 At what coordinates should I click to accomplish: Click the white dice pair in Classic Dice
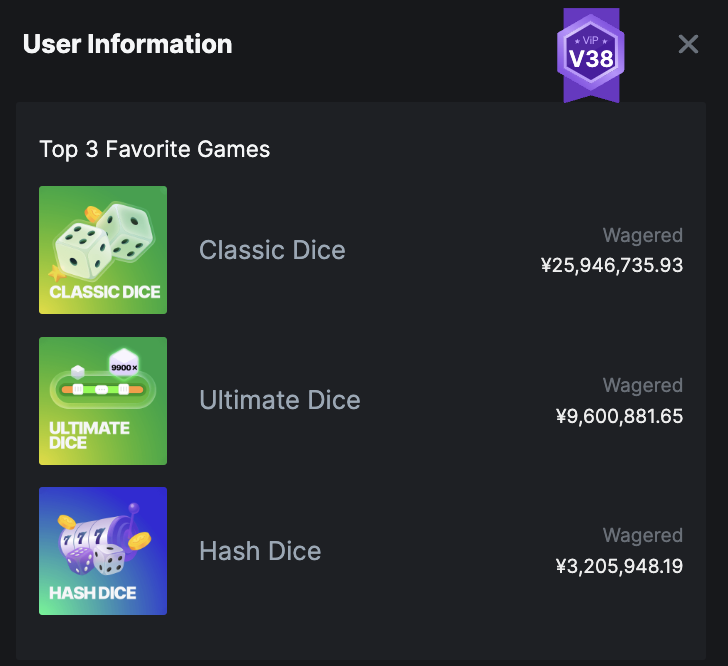(x=104, y=241)
